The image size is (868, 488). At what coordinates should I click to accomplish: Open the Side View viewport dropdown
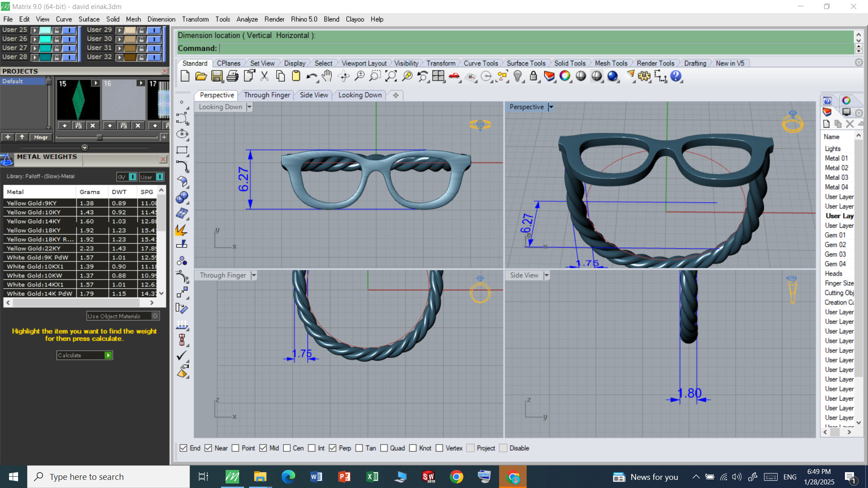[x=546, y=275]
